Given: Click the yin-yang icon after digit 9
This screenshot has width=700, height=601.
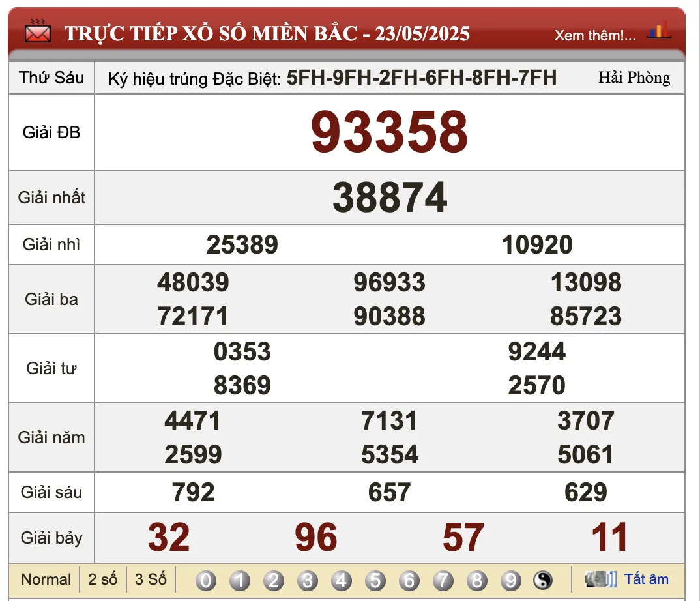Looking at the screenshot, I should 542,579.
